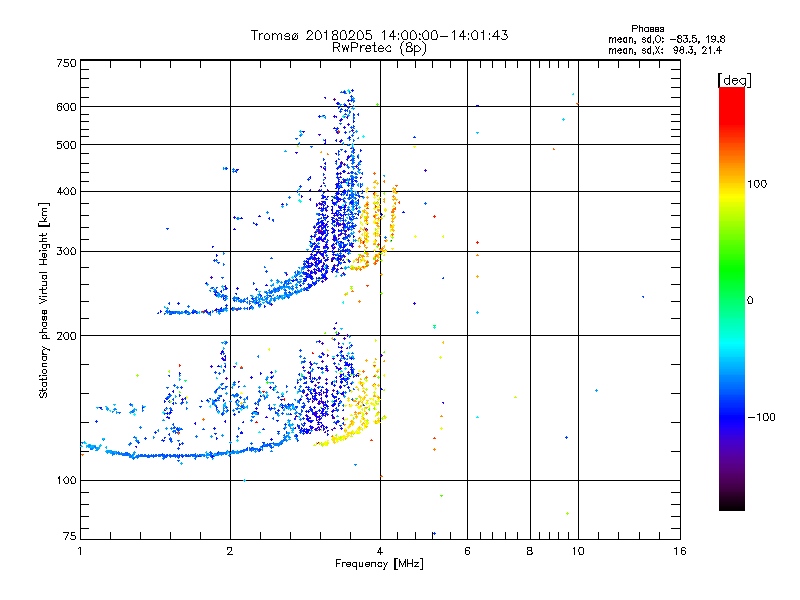The height and width of the screenshot is (600, 800).
Task: Click y-axis tick label '75'
Action: click(x=70, y=536)
